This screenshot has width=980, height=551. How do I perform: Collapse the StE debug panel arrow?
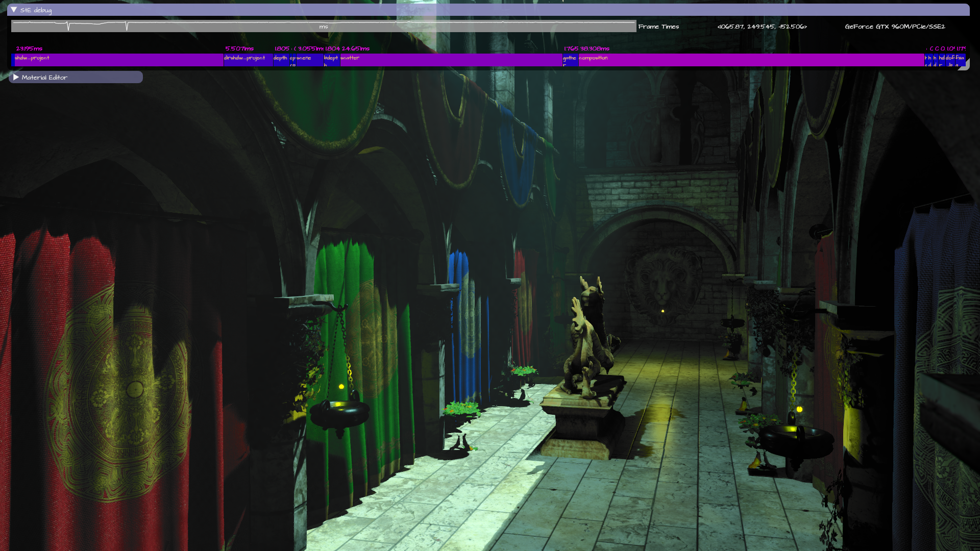pos(14,10)
